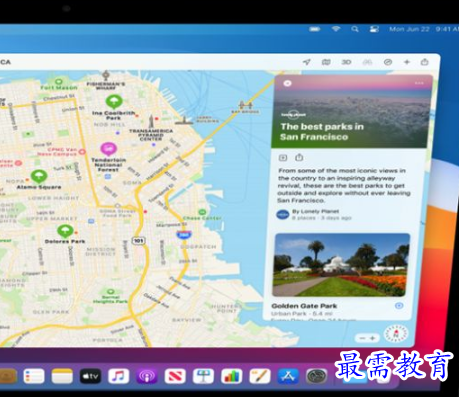Image resolution: width=459 pixels, height=397 pixels.
Task: Select the guide title The best parks in San Francisco
Action: [x=322, y=132]
